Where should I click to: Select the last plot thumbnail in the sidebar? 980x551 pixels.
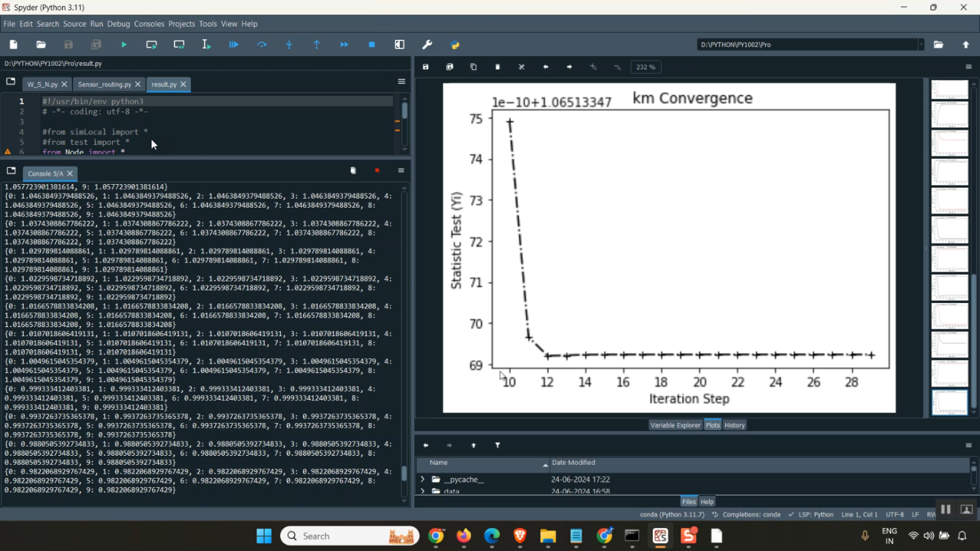click(x=949, y=402)
